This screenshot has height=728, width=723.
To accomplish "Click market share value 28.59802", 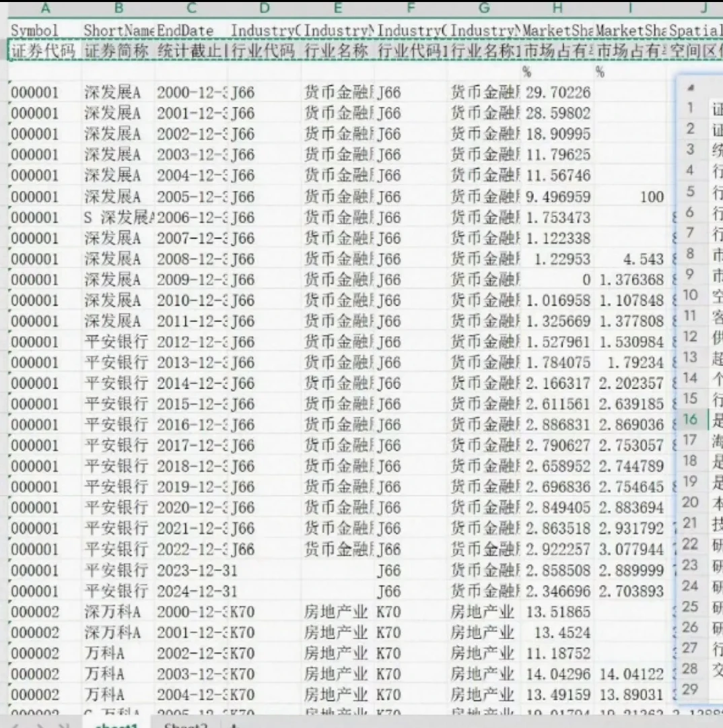I will coord(558,113).
